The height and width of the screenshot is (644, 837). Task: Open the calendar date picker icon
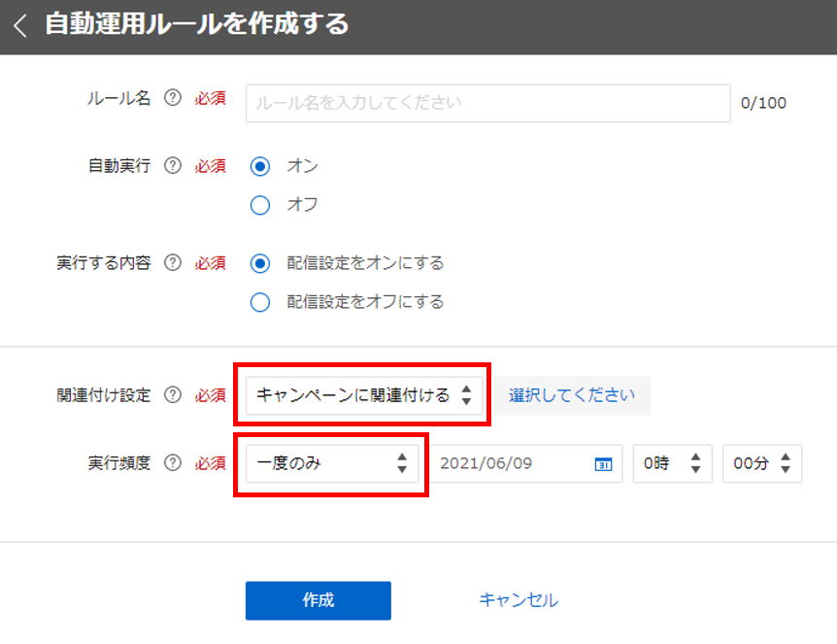pyautogui.click(x=603, y=464)
